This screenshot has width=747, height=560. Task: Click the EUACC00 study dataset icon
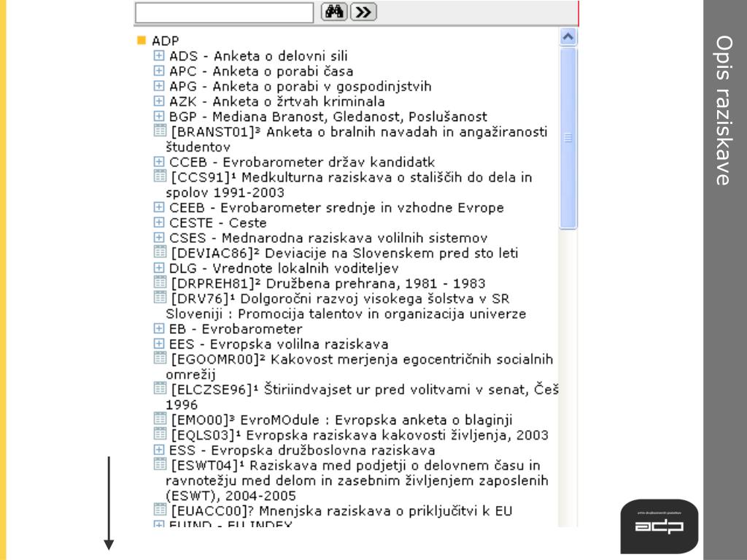(160, 510)
